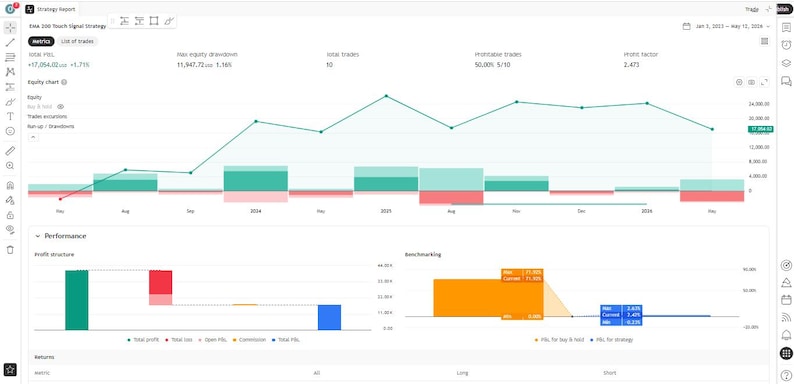Viewport: 794px width, 384px height.
Task: Select the trend line drawing tool
Action: click(x=10, y=43)
